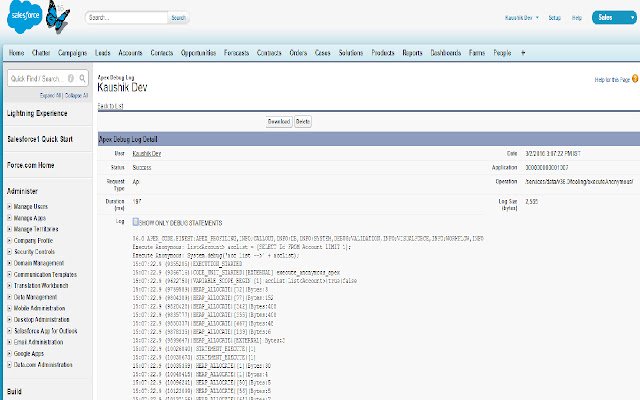Click Expand All in sidebar
Screen dimensions: 640x400
pyautogui.click(x=51, y=95)
